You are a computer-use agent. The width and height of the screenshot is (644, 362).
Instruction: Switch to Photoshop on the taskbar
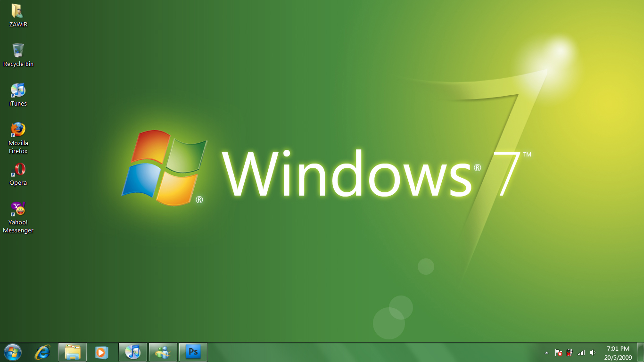point(193,352)
